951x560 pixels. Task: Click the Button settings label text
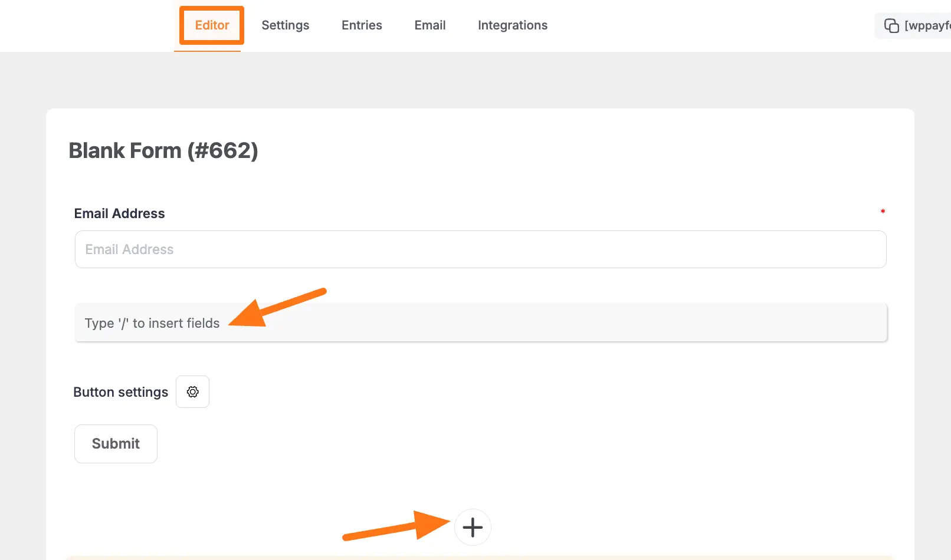(x=120, y=392)
